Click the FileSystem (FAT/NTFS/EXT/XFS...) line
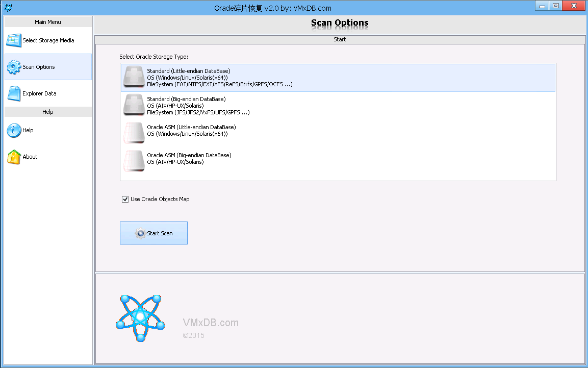 (219, 84)
